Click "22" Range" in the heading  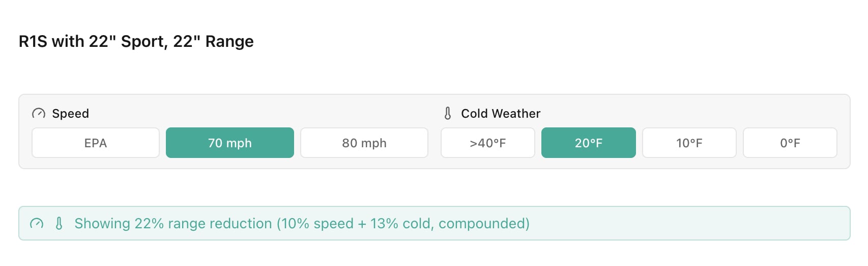(x=213, y=41)
